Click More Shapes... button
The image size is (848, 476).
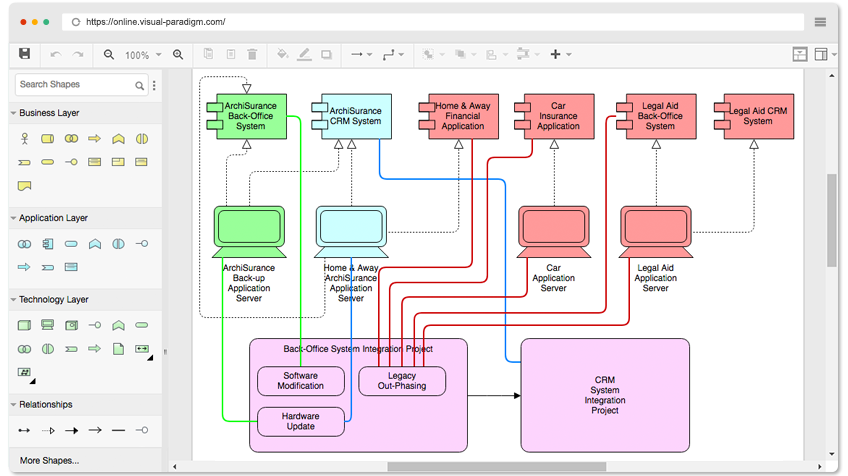49,460
